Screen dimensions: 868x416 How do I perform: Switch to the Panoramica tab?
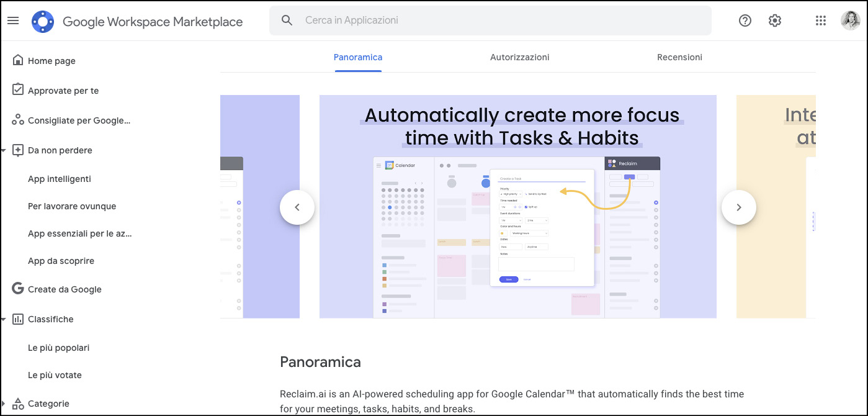click(x=358, y=57)
